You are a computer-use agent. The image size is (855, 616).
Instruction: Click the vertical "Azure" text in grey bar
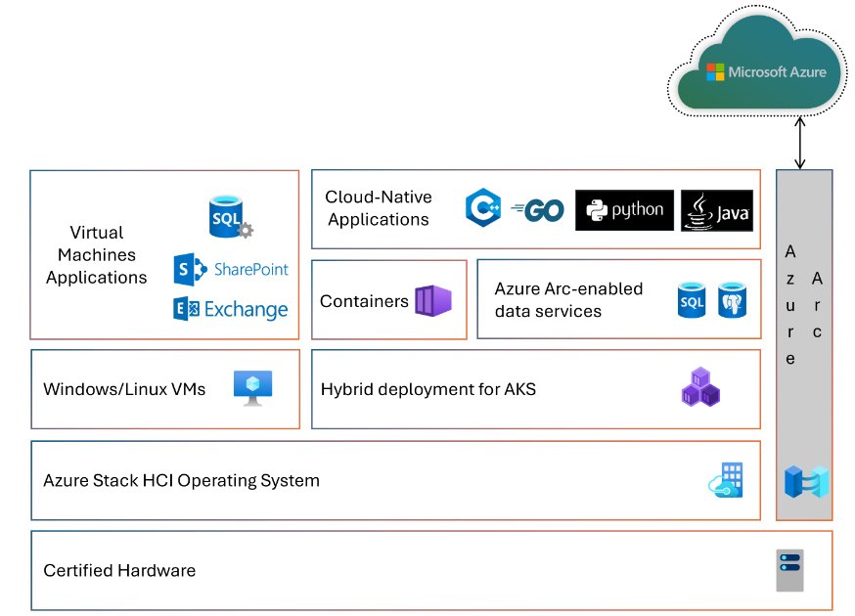pyautogui.click(x=790, y=305)
